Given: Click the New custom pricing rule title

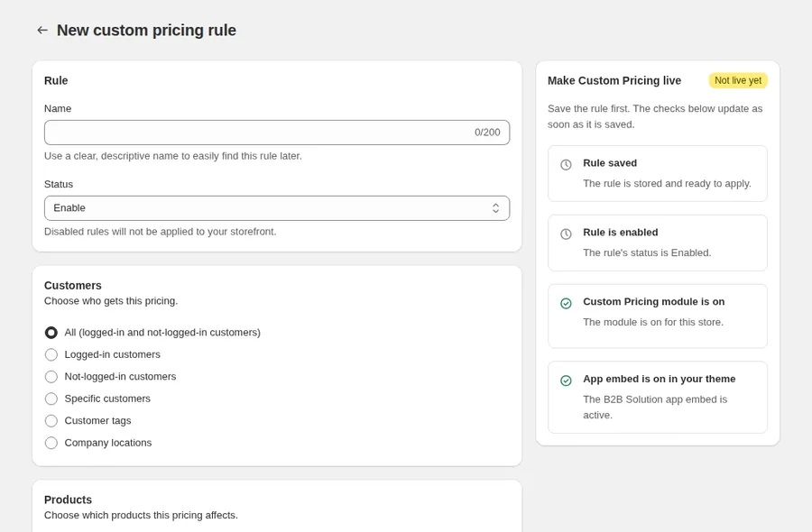Looking at the screenshot, I should pos(146,31).
